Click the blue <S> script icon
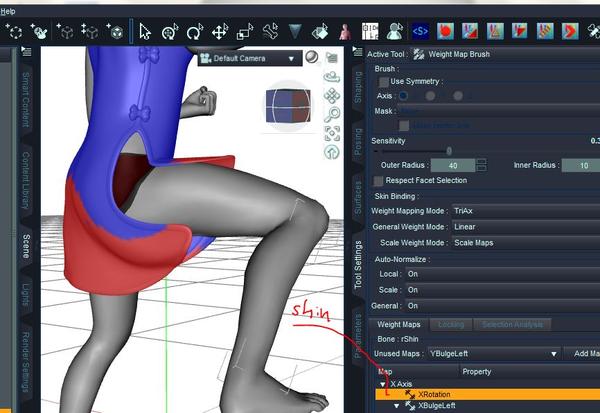The width and height of the screenshot is (600, 413). tap(420, 31)
